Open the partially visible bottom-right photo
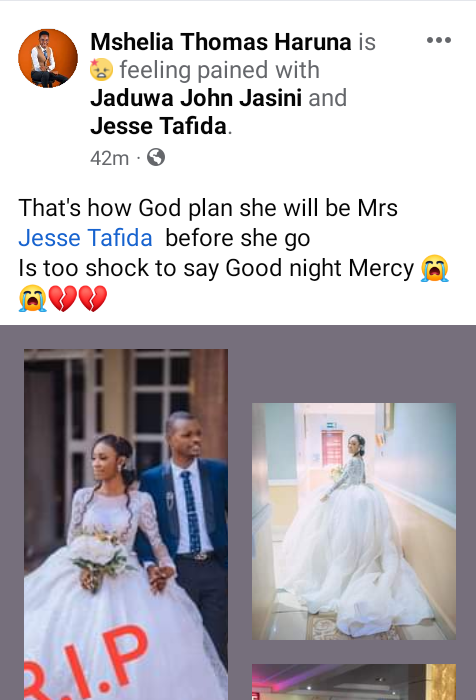The width and height of the screenshot is (476, 700). click(x=354, y=682)
